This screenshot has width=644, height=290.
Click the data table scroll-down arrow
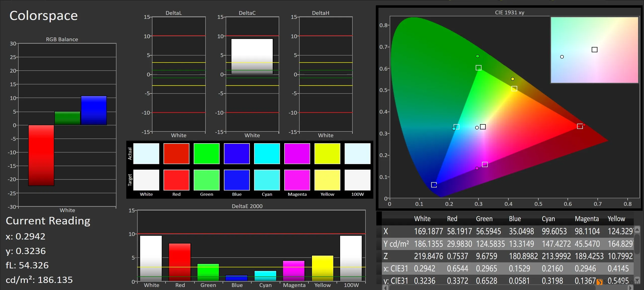pos(637,280)
